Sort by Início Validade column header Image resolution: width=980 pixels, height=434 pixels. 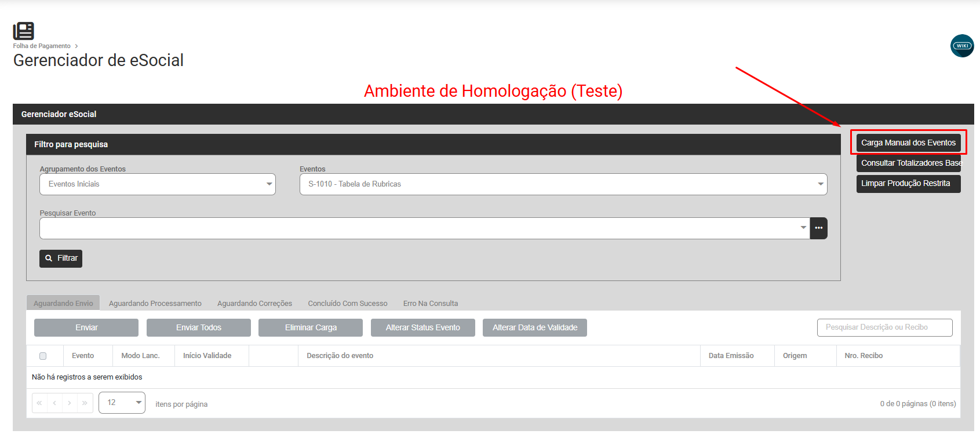[207, 356]
